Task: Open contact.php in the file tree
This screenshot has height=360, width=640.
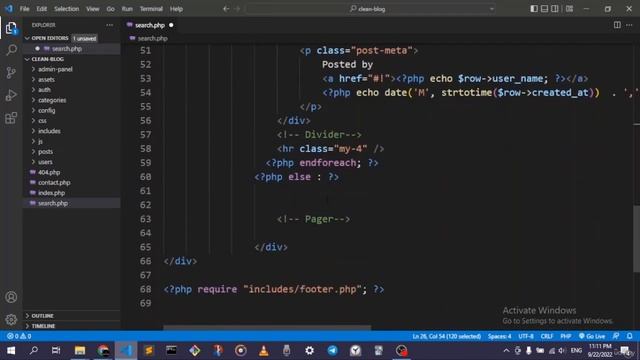Action: [54, 182]
